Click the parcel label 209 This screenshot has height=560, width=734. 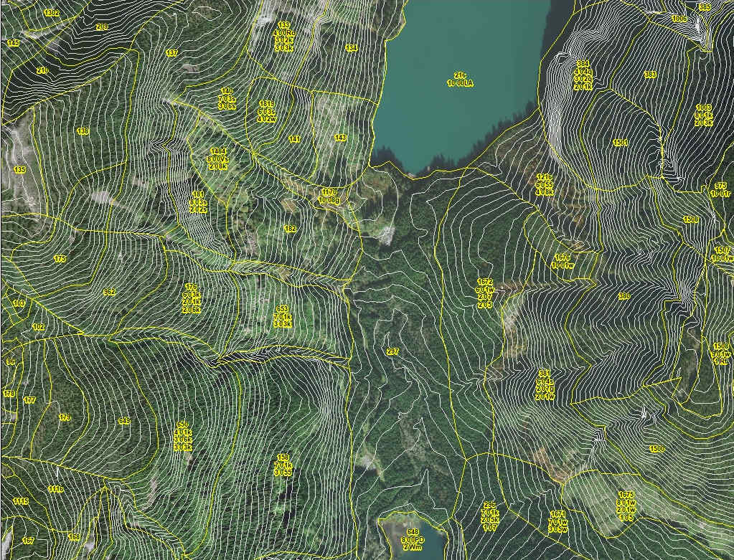pyautogui.click(x=102, y=27)
